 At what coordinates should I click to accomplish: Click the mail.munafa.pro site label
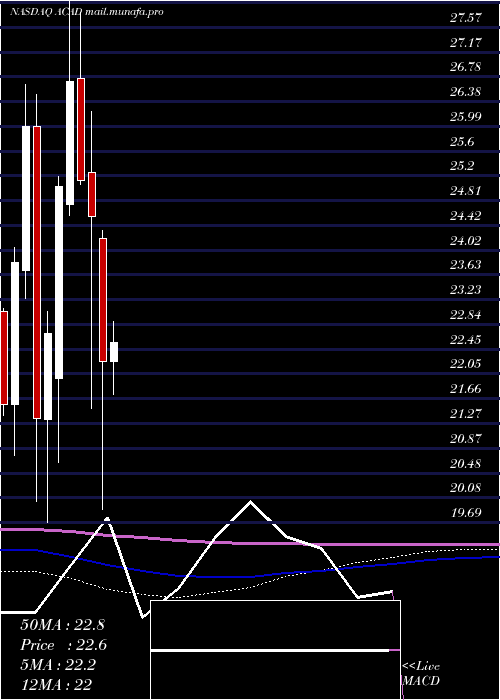[x=124, y=12]
